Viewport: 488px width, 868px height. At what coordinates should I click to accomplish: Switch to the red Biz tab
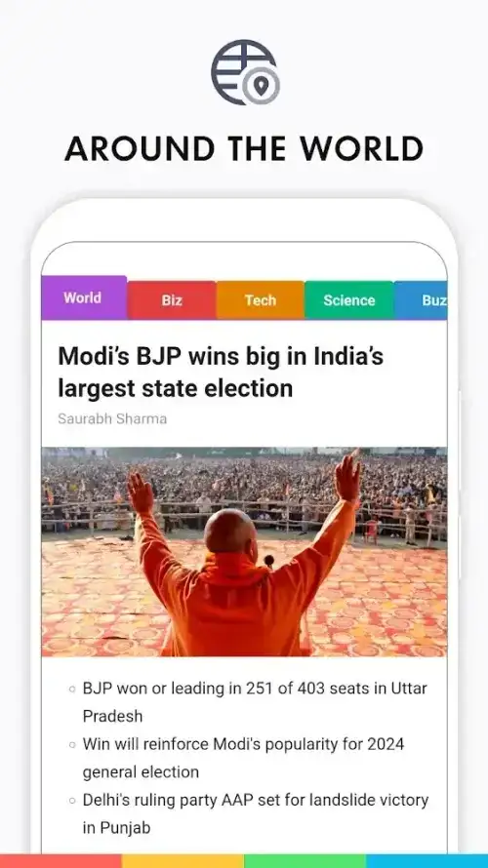click(172, 300)
